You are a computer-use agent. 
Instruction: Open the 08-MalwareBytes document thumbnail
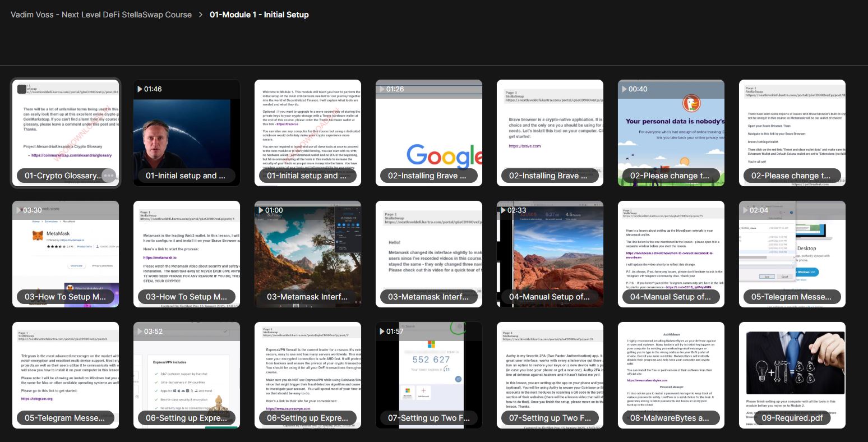(x=671, y=370)
